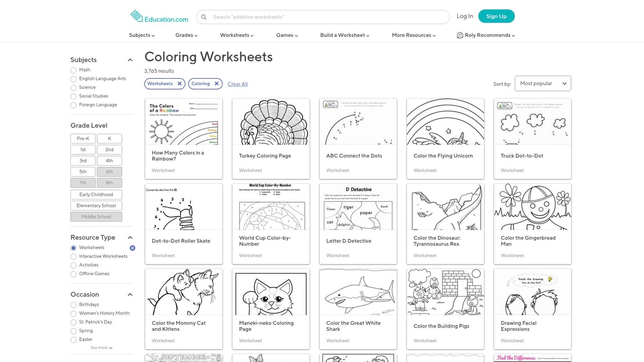Open the Build a Worksheet menu
The width and height of the screenshot is (644, 362).
pos(343,35)
